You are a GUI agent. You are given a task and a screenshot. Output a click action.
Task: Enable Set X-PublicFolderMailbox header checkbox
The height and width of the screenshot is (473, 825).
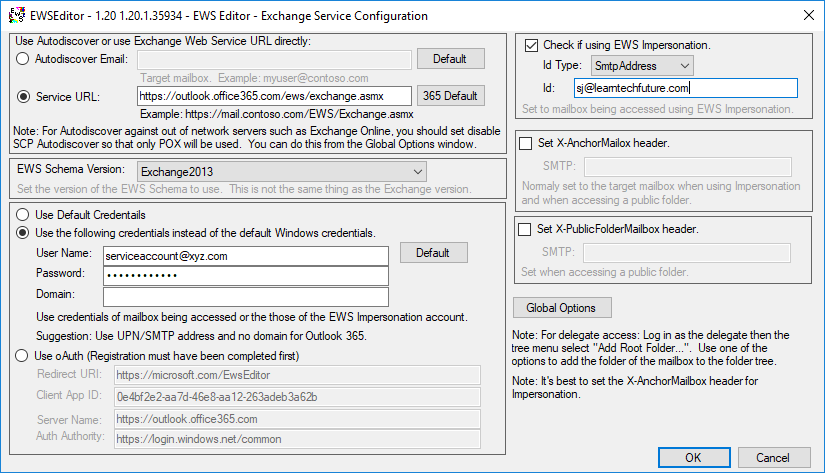coord(526,229)
